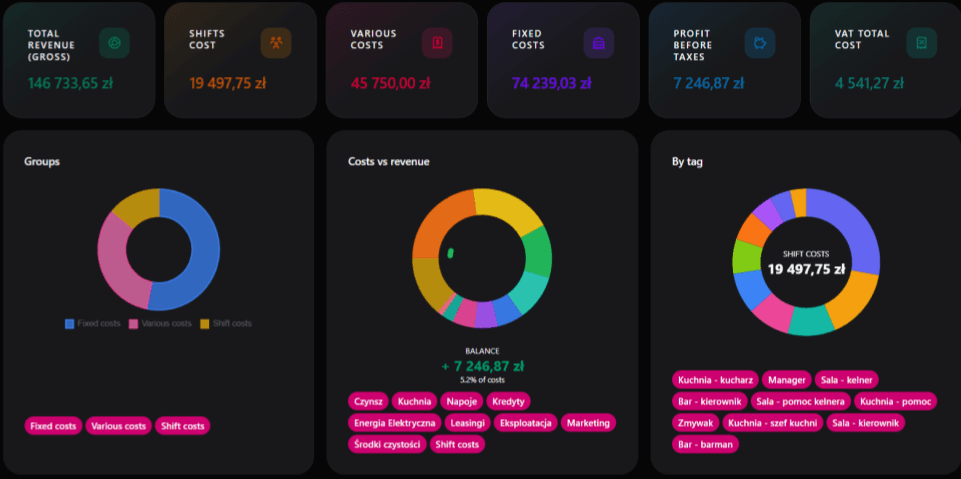Select the Środki czystości tag
Image resolution: width=961 pixels, height=479 pixels.
(x=387, y=444)
